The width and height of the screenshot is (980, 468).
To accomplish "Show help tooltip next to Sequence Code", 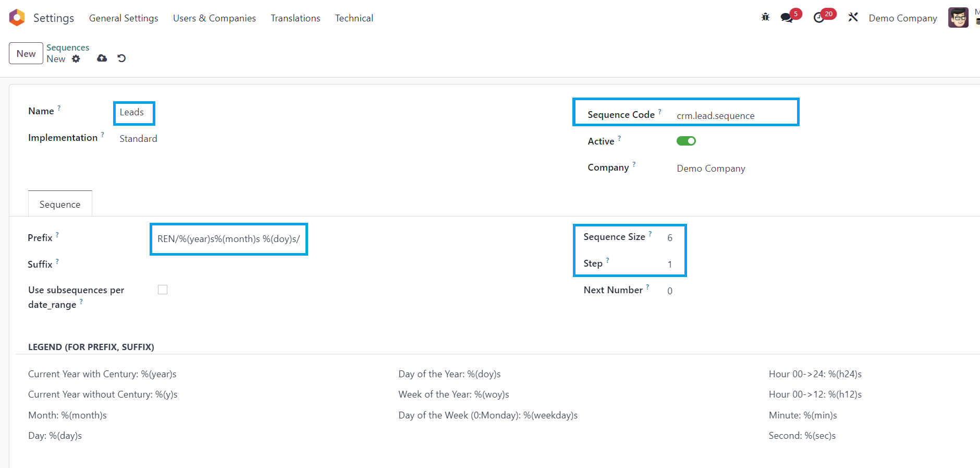I will tap(659, 112).
